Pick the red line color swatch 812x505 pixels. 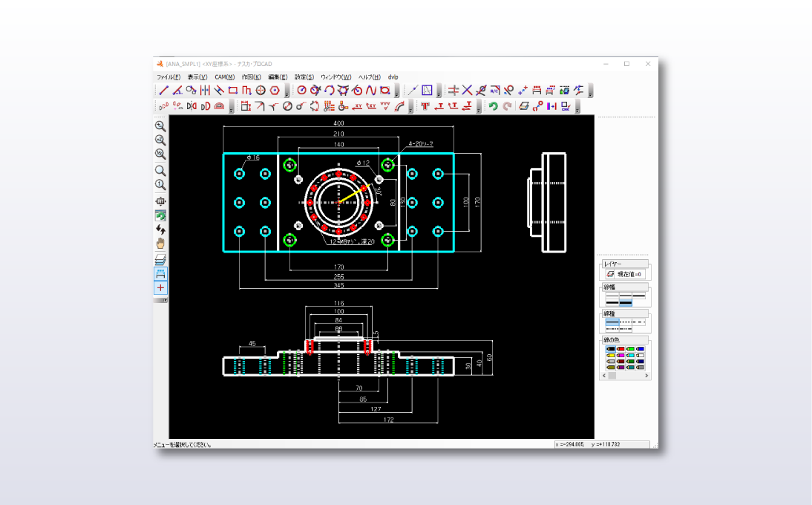coord(621,349)
